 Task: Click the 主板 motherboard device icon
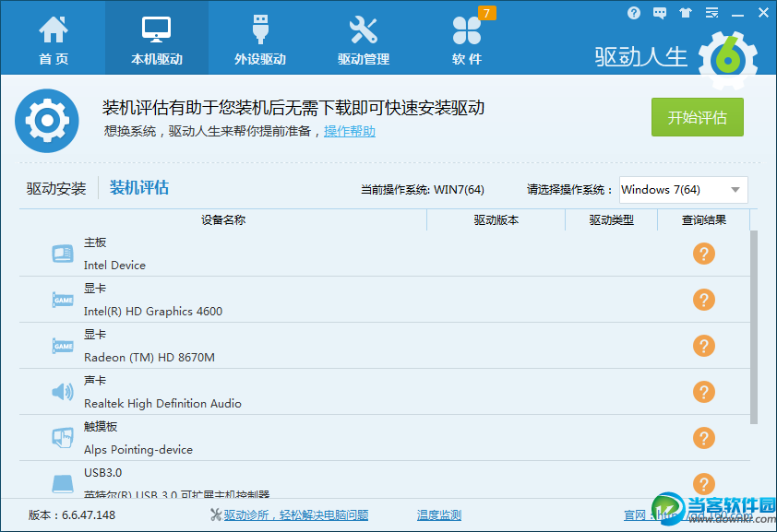[x=63, y=254]
